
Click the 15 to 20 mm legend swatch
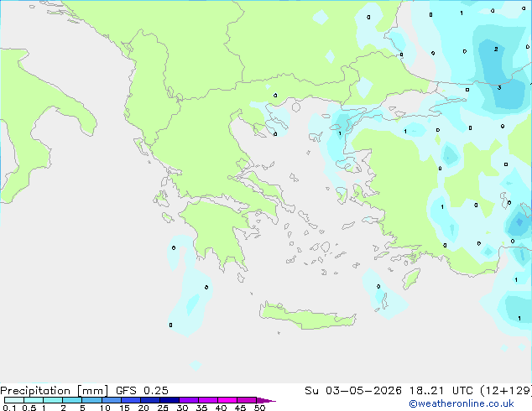pyautogui.click(x=131, y=400)
